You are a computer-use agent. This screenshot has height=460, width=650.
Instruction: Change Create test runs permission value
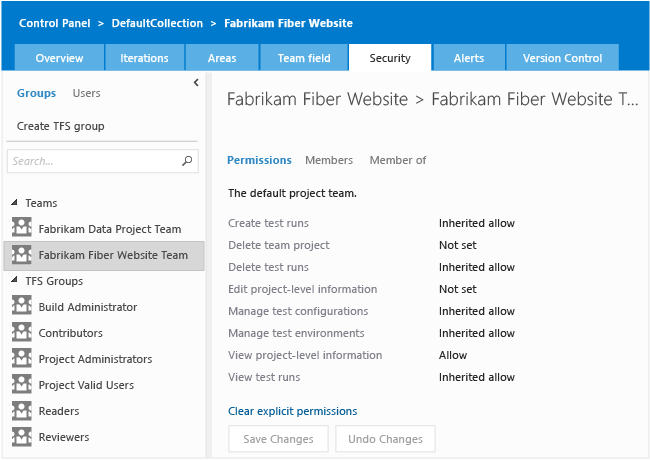click(x=477, y=223)
